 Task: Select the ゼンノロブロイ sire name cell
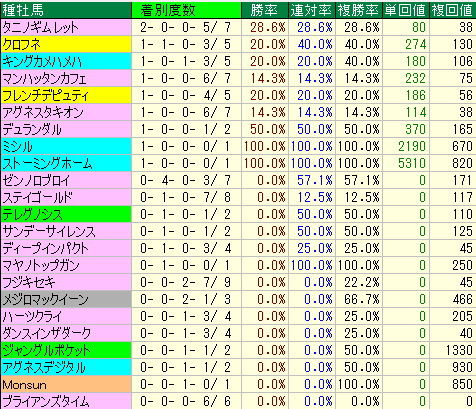point(66,180)
